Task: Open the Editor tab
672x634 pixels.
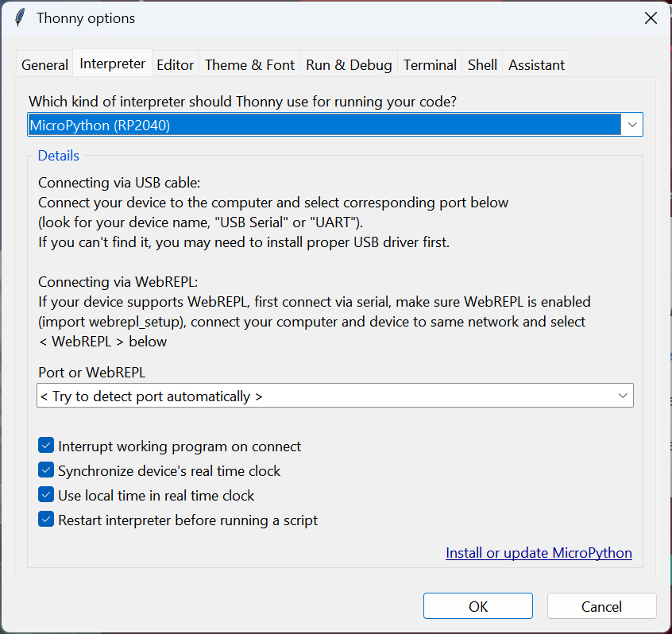Action: click(x=175, y=65)
